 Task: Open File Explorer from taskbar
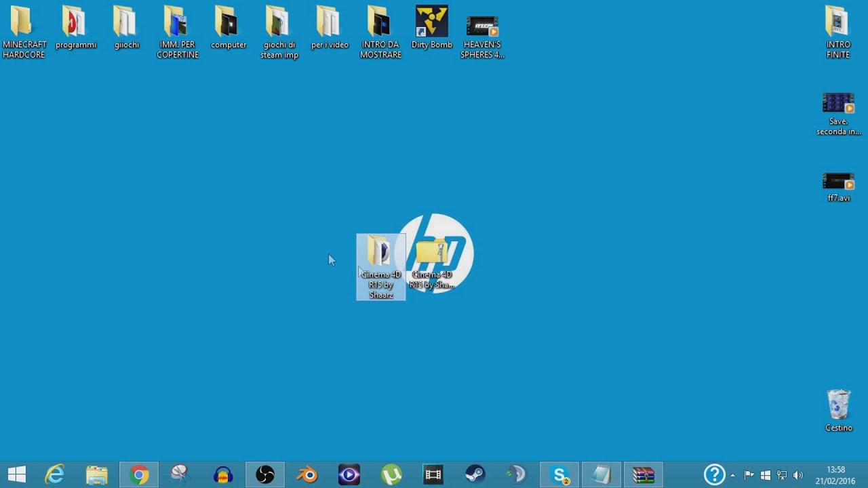pos(96,475)
